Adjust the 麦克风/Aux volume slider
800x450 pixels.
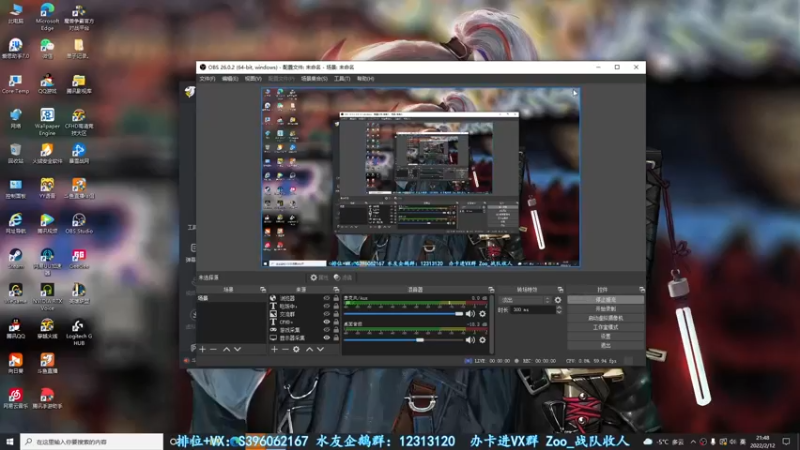pyautogui.click(x=404, y=314)
